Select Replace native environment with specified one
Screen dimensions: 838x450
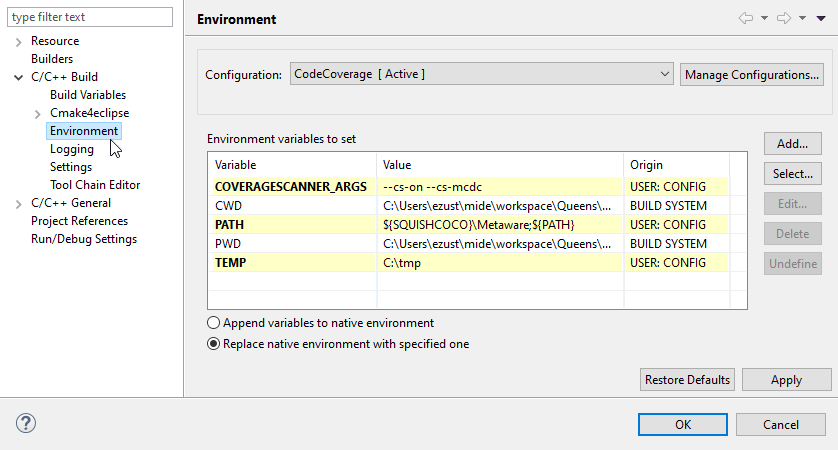pyautogui.click(x=214, y=344)
